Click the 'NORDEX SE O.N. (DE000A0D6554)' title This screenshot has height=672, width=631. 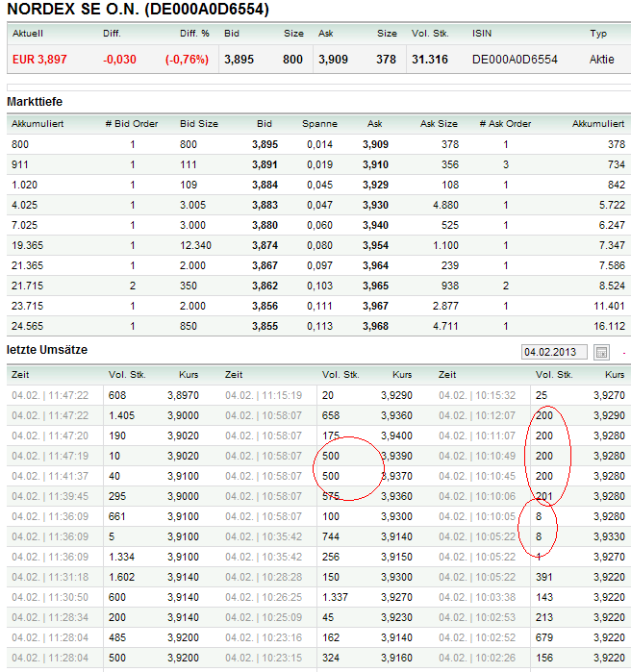pyautogui.click(x=138, y=9)
